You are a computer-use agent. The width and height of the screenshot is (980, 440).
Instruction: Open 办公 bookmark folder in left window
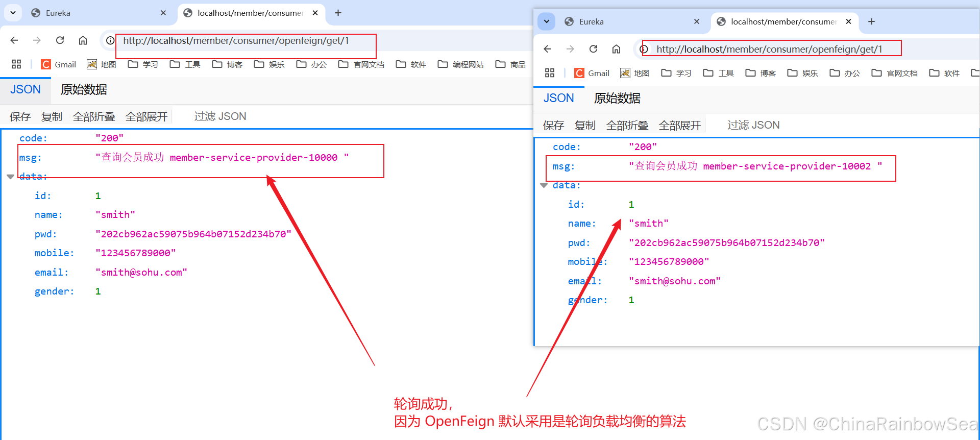point(311,64)
